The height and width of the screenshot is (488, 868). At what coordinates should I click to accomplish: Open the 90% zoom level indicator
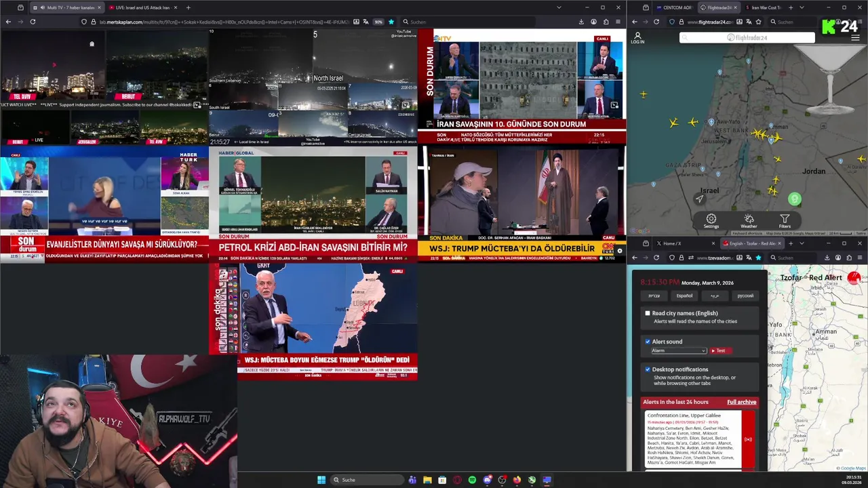pyautogui.click(x=378, y=22)
